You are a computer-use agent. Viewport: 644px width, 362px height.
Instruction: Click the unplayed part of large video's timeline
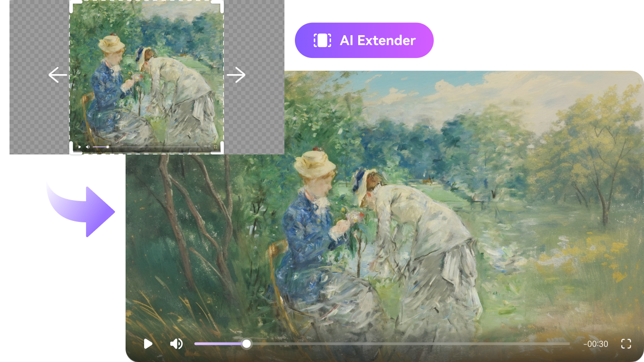tap(410, 343)
